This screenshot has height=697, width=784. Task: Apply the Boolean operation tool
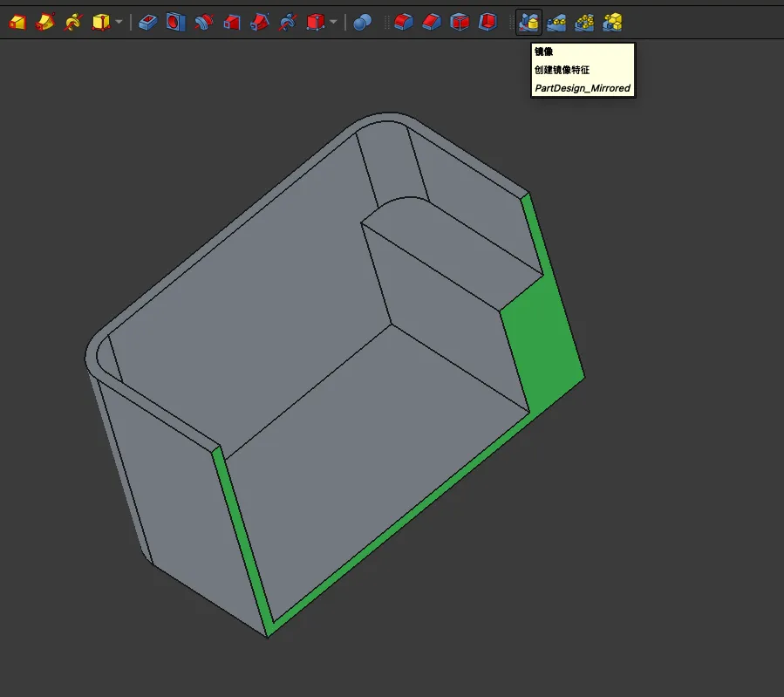pyautogui.click(x=363, y=22)
